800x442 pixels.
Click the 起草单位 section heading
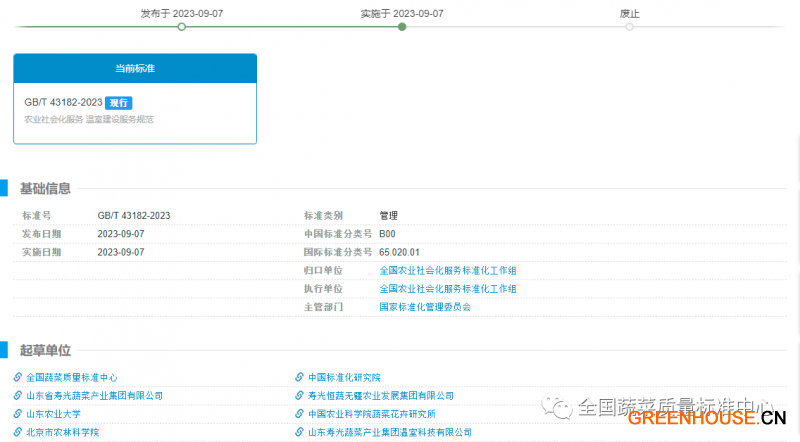(x=45, y=351)
